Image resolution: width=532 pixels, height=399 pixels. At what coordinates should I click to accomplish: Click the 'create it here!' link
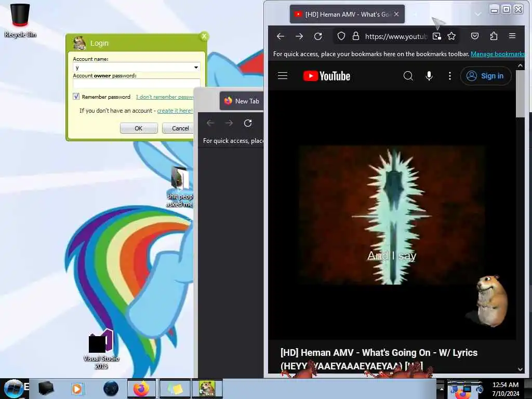pyautogui.click(x=175, y=111)
